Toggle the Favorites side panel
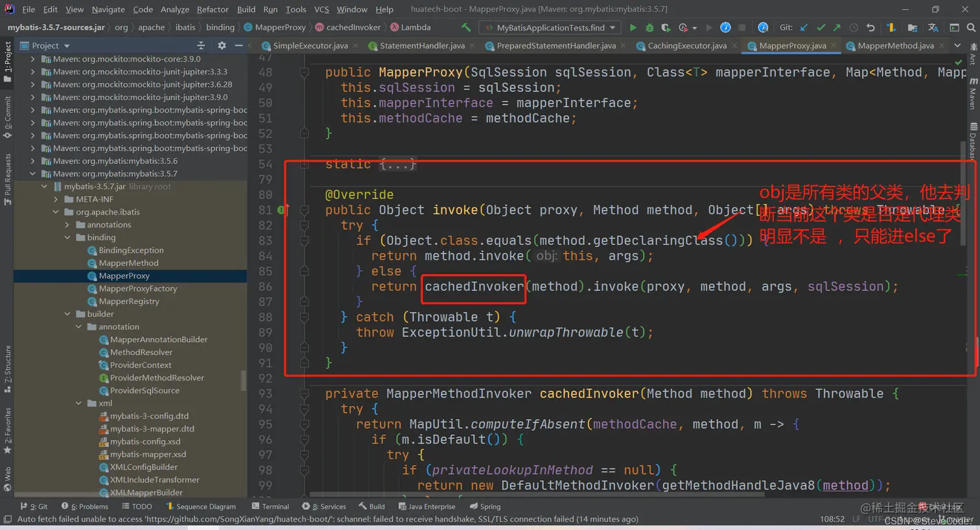The image size is (980, 530). 7,430
